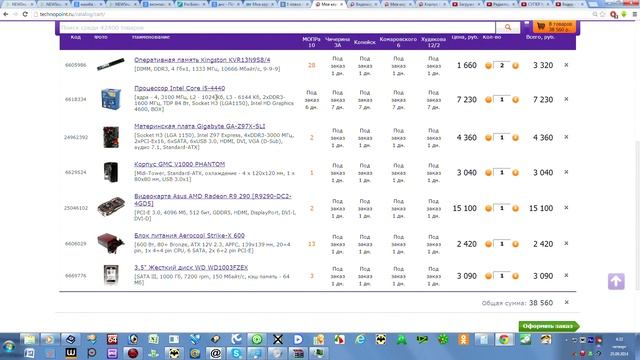Click the Radeon video card thumbnail
Screen dimensions: 640x360
coord(111,207)
